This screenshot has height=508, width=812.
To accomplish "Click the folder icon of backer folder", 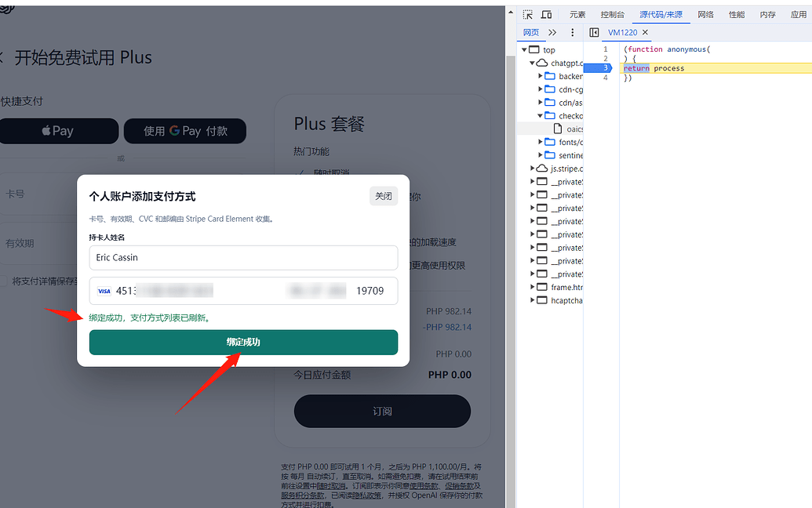I will [550, 76].
